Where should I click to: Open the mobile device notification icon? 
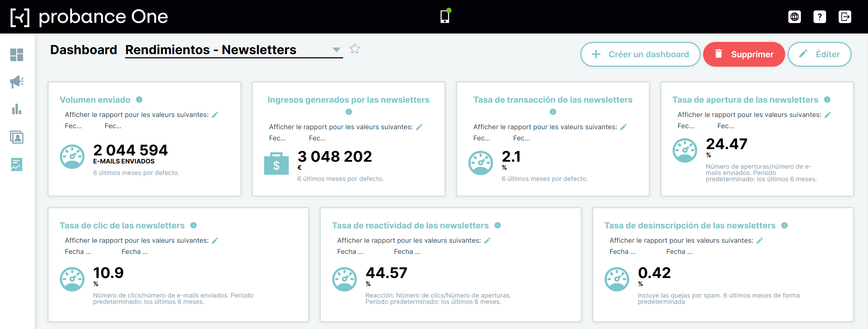coord(445,16)
